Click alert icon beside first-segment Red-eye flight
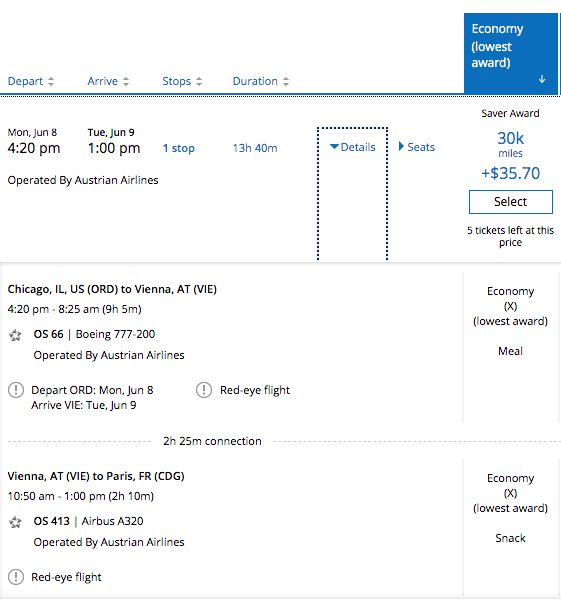The height and width of the screenshot is (599, 561). click(x=204, y=390)
